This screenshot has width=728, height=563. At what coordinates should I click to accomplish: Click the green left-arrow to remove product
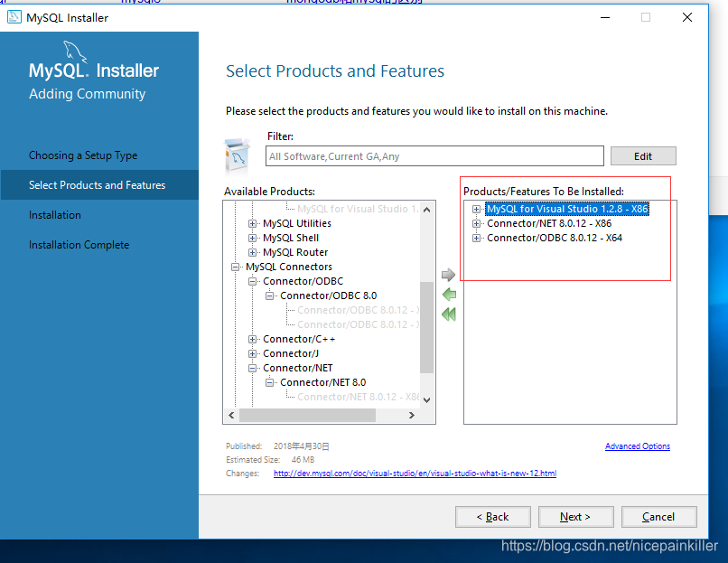(448, 294)
